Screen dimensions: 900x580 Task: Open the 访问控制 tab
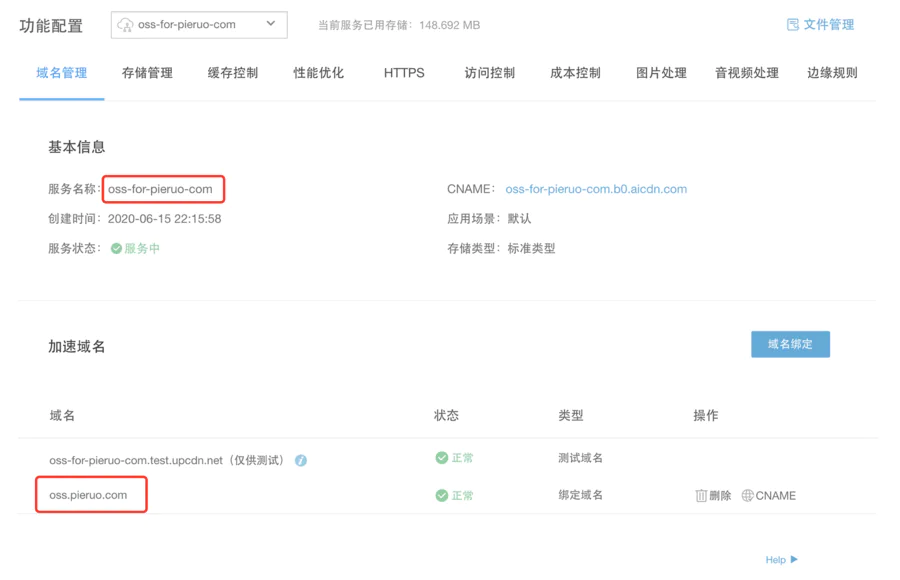coord(490,73)
